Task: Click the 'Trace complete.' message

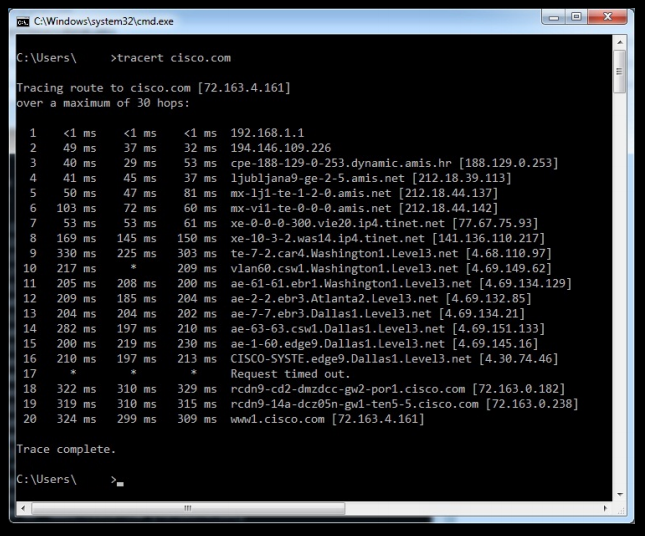Action: click(66, 449)
